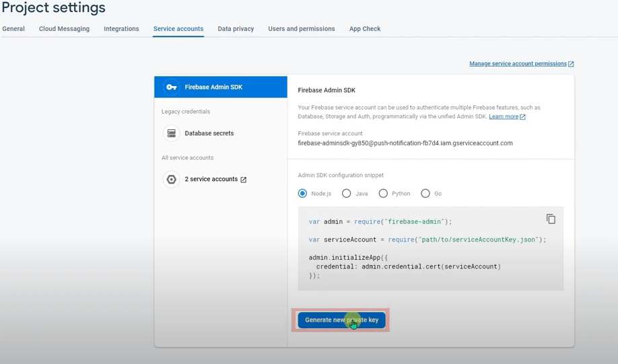Switch to the Cloud Messaging tab

point(64,29)
